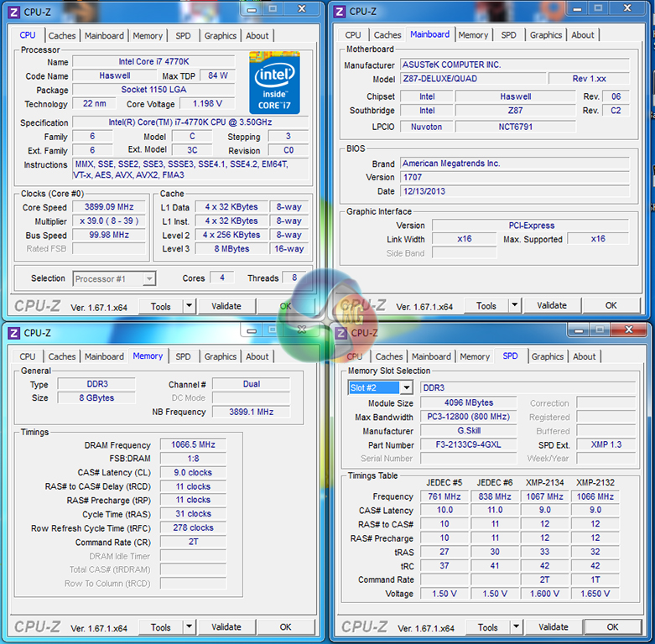Click the NB Frequency value 3899.1 MHz

(x=251, y=413)
